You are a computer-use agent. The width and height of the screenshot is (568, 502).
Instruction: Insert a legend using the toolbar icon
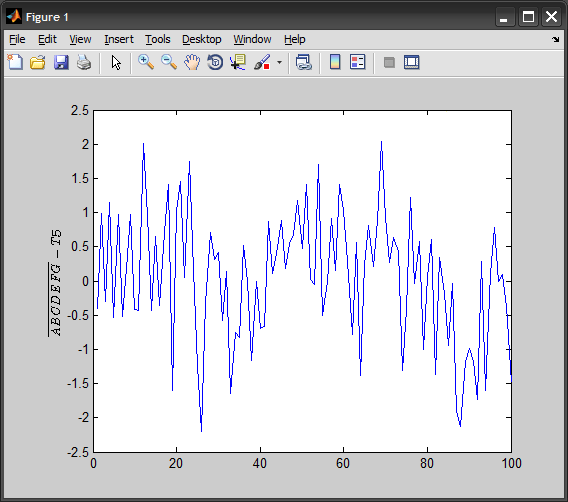click(x=358, y=62)
